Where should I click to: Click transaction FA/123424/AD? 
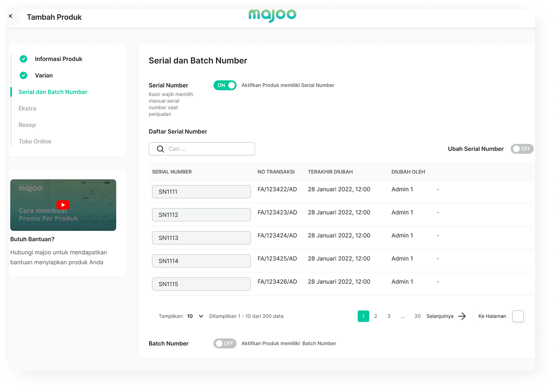(x=277, y=236)
